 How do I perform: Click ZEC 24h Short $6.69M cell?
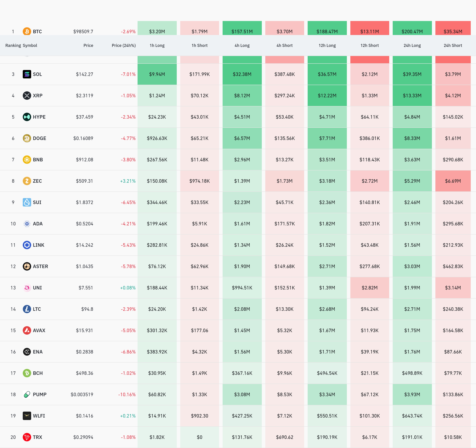click(453, 181)
